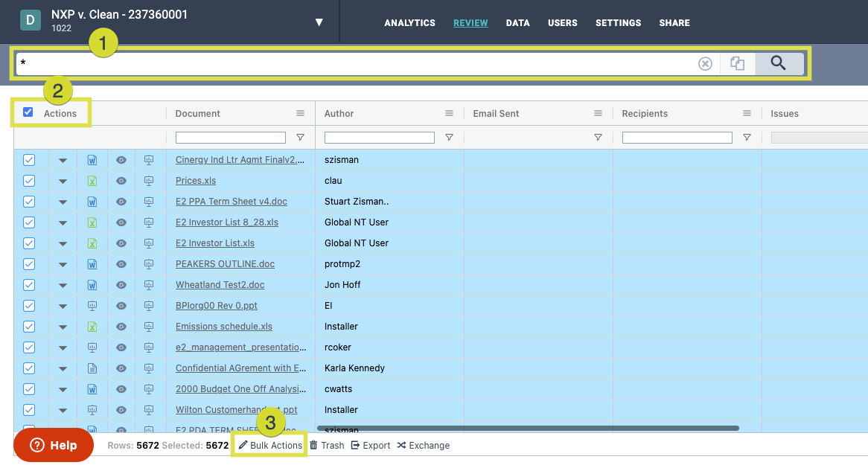
Task: Open viewer icon for Emissions schedule row
Action: click(121, 327)
